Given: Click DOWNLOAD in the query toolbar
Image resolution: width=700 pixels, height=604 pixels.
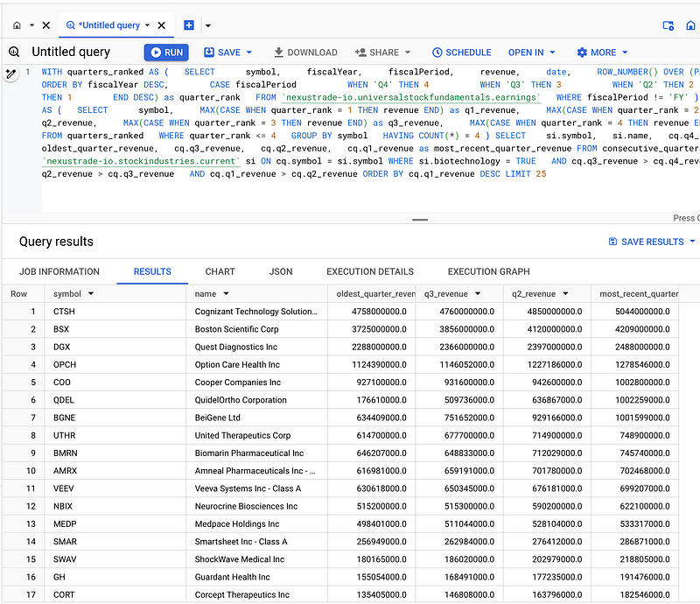Looking at the screenshot, I should tap(305, 53).
